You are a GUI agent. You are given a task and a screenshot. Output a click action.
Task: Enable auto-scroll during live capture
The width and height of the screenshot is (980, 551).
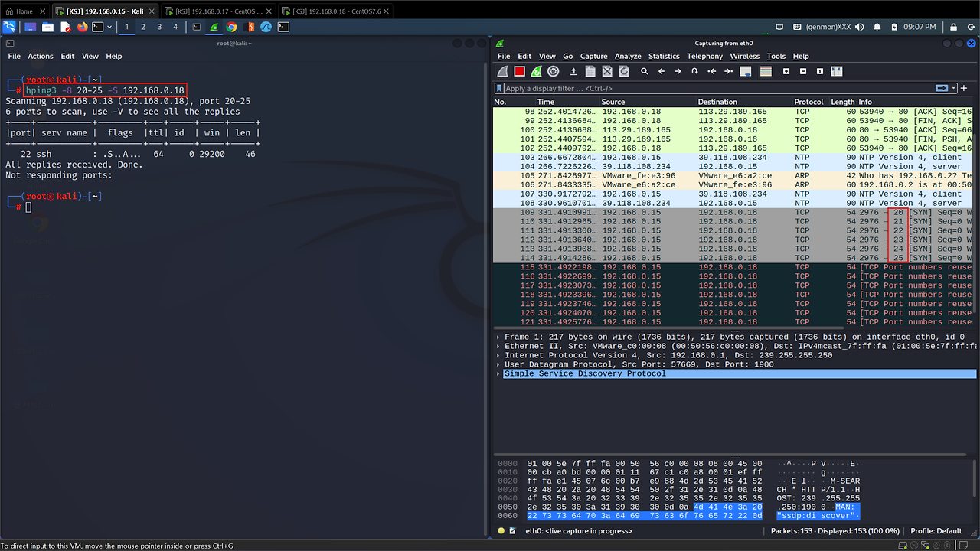746,71
